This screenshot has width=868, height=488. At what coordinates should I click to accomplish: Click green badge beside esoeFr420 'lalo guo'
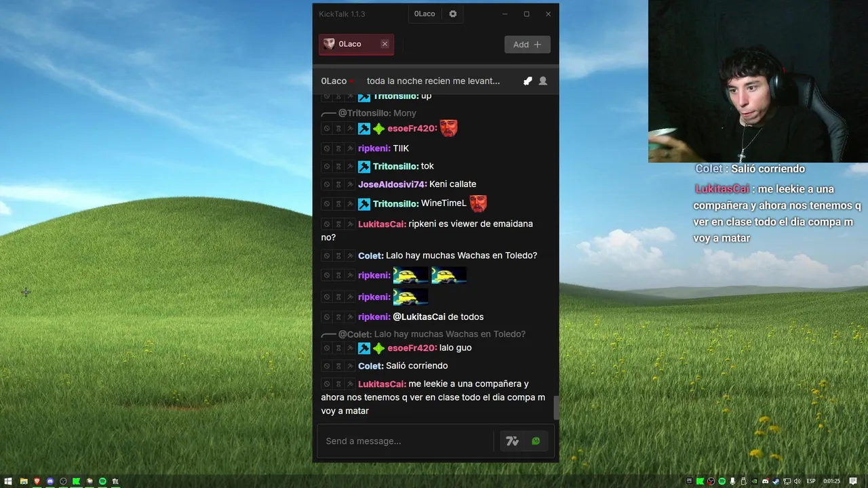(x=378, y=348)
